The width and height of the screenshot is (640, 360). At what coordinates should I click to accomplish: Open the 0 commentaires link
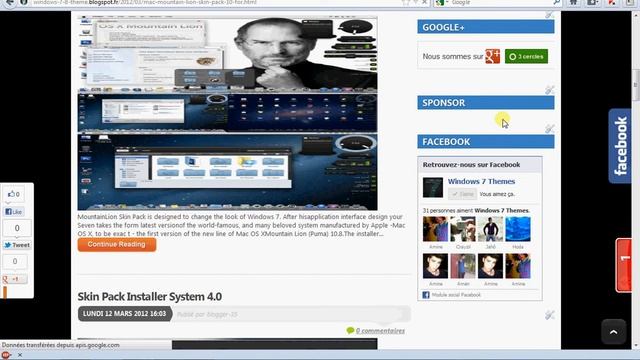point(380,331)
